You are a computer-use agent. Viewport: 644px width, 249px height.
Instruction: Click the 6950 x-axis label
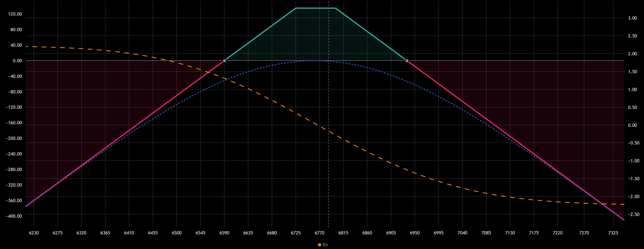tap(415, 233)
